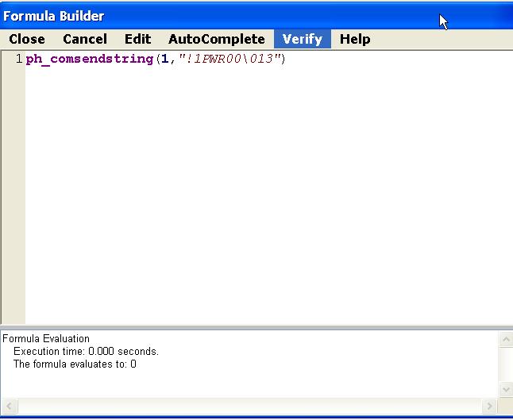Click line number 1 in the gutter
The image size is (513, 420).
(x=19, y=59)
